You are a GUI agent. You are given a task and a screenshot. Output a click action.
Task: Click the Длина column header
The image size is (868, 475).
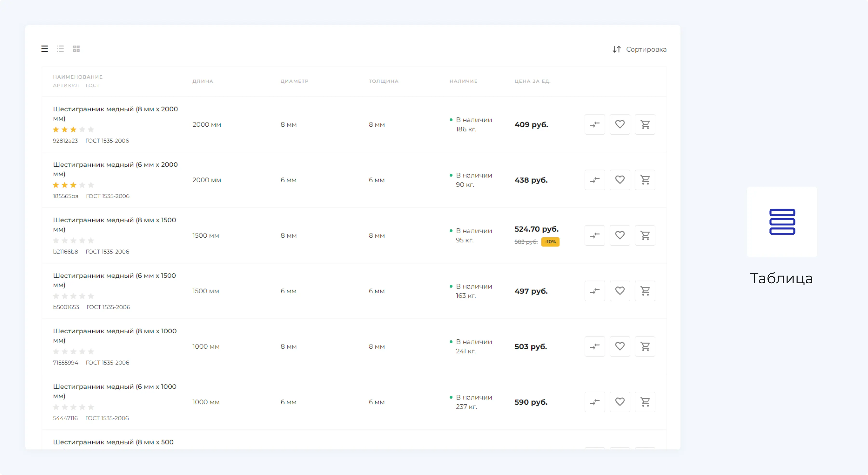202,81
